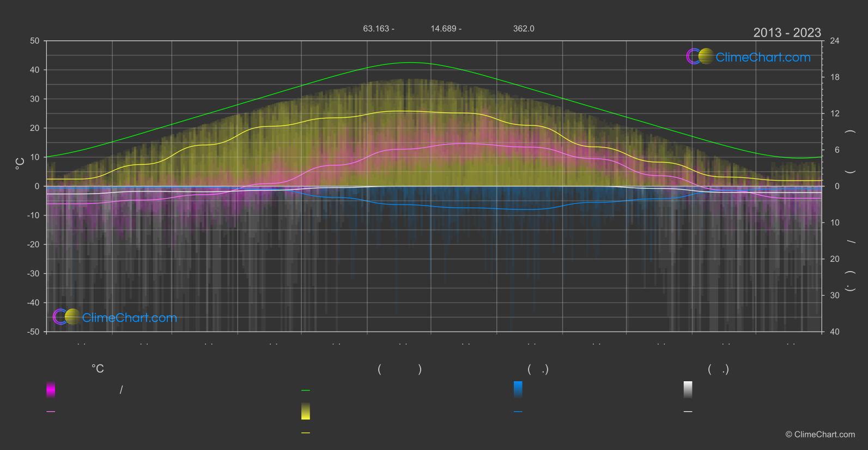Select the green line legend marker
This screenshot has height=450, width=868.
coord(306,391)
